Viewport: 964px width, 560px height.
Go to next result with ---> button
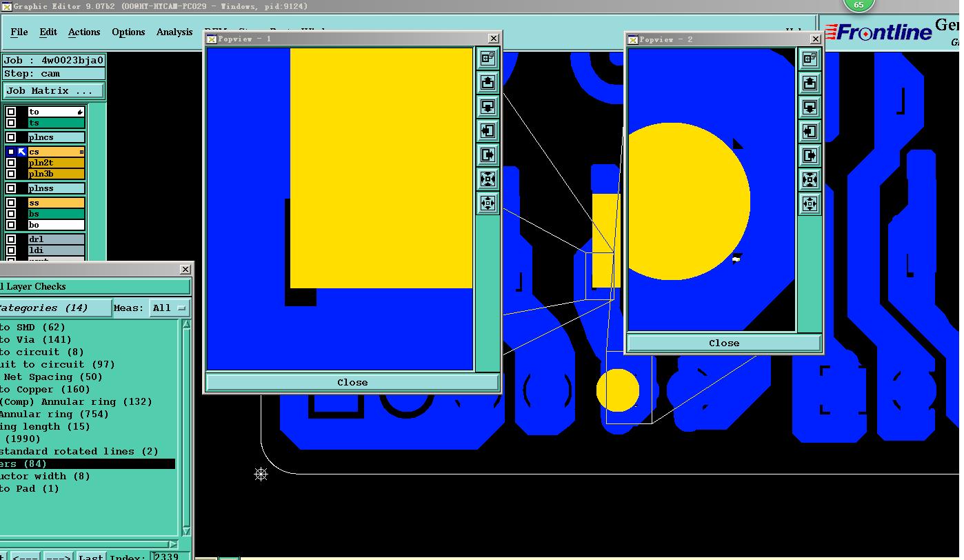click(58, 556)
